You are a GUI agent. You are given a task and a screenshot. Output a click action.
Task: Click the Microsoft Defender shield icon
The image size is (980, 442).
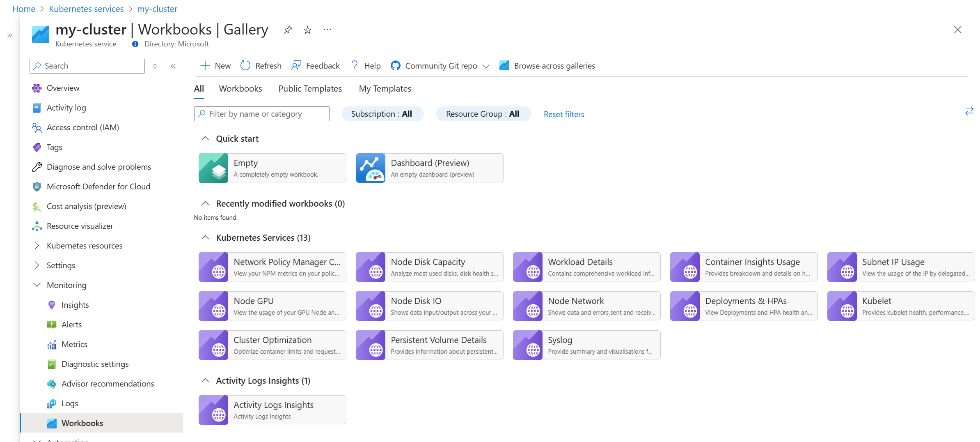37,186
